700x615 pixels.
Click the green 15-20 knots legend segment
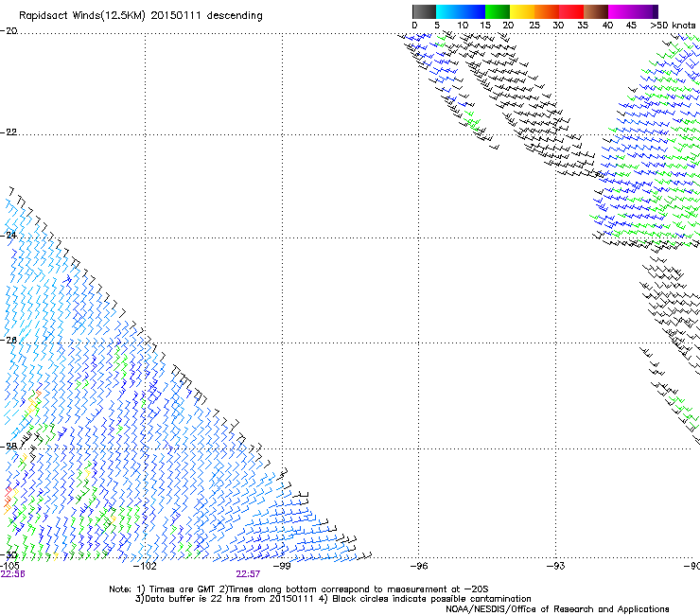point(498,11)
